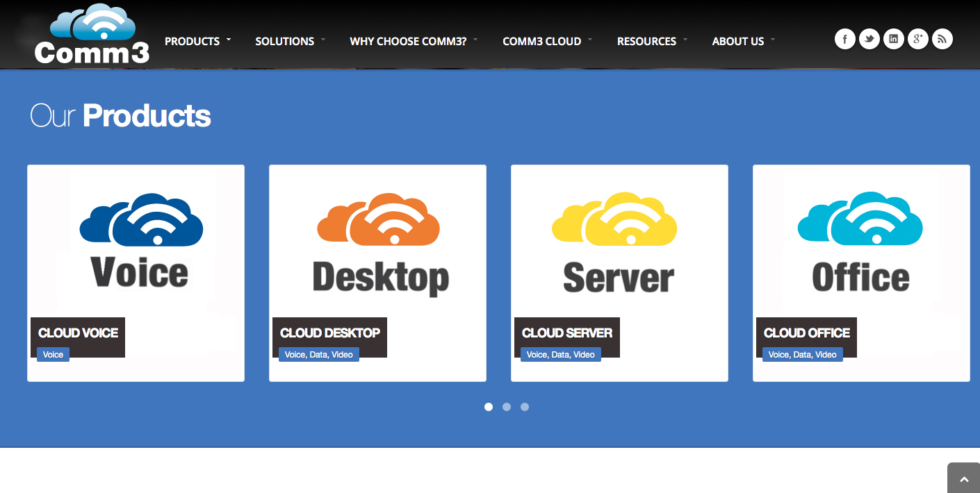Image resolution: width=980 pixels, height=493 pixels.
Task: Expand the Why Choose Comm3? dropdown arrow
Action: 476,40
